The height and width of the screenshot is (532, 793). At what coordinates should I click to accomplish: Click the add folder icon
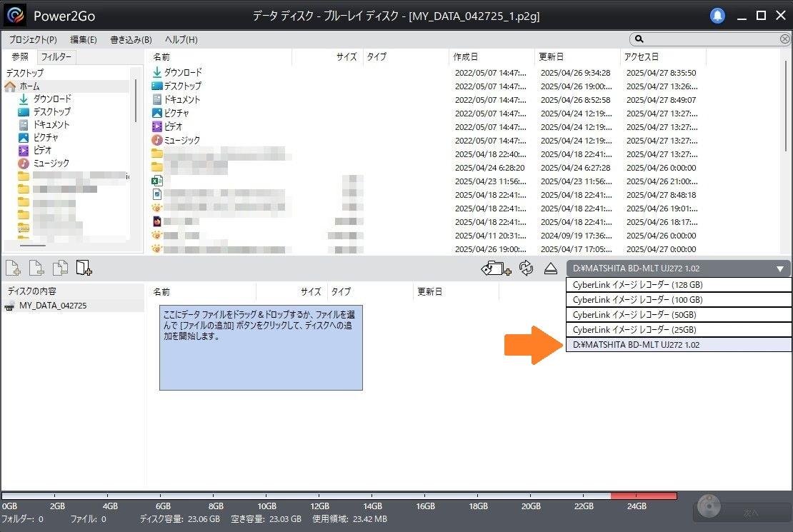click(x=36, y=268)
